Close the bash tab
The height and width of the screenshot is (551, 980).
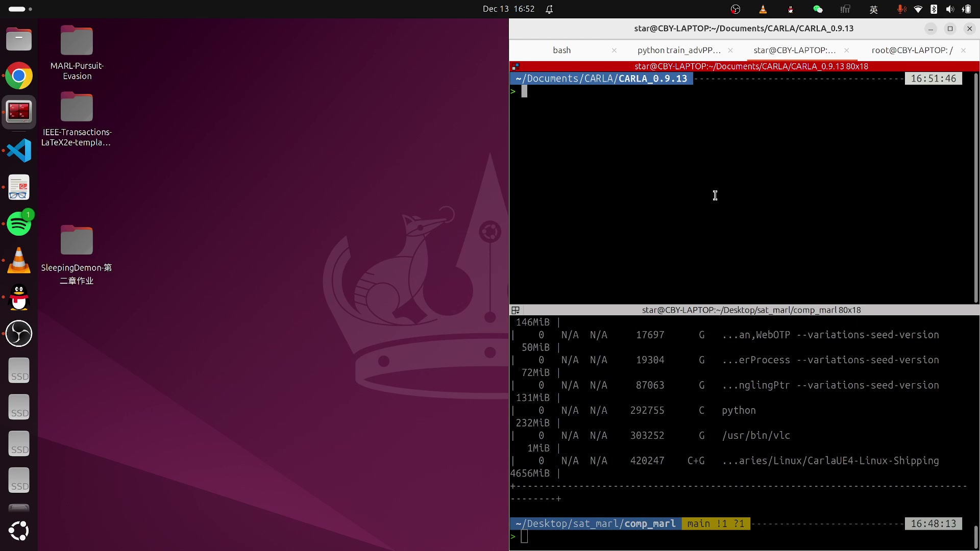click(614, 50)
